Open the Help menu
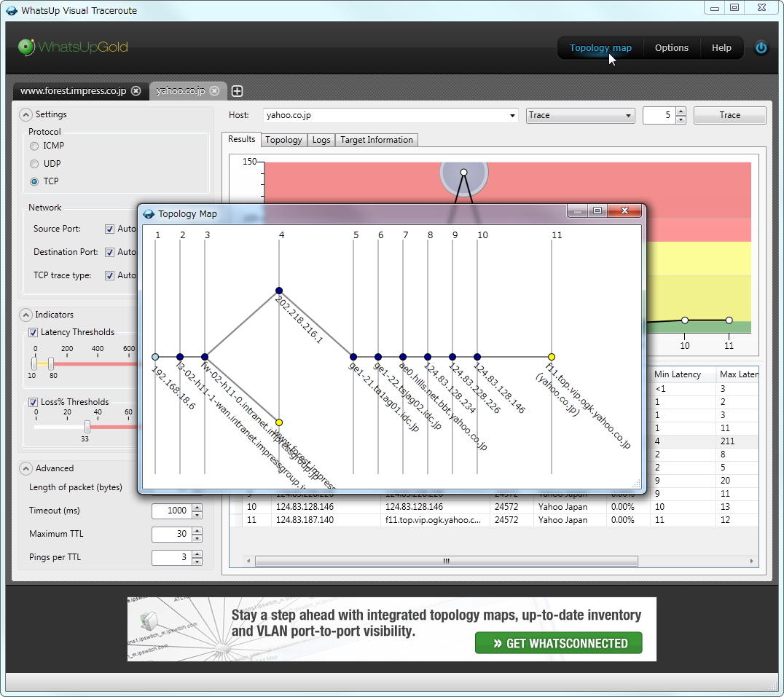Screen dimensions: 784x697 click(721, 48)
